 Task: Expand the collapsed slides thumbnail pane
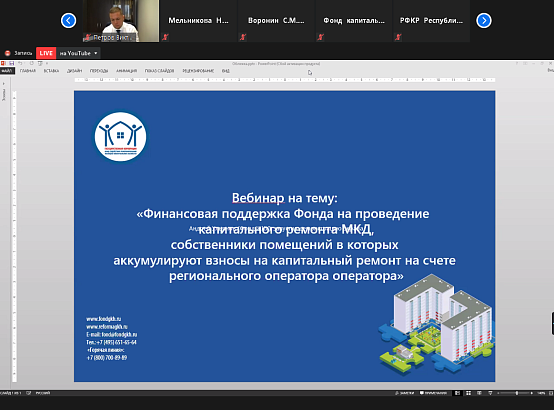pos(4,84)
